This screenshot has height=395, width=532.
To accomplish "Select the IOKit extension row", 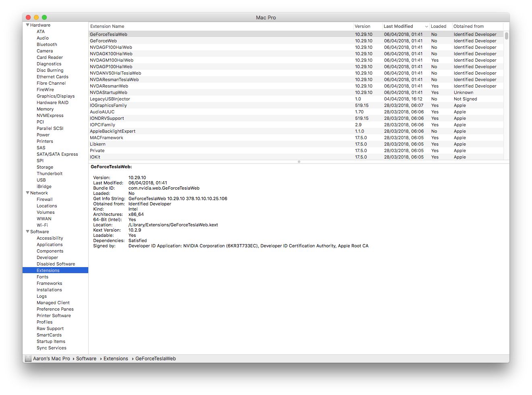I will click(x=296, y=157).
